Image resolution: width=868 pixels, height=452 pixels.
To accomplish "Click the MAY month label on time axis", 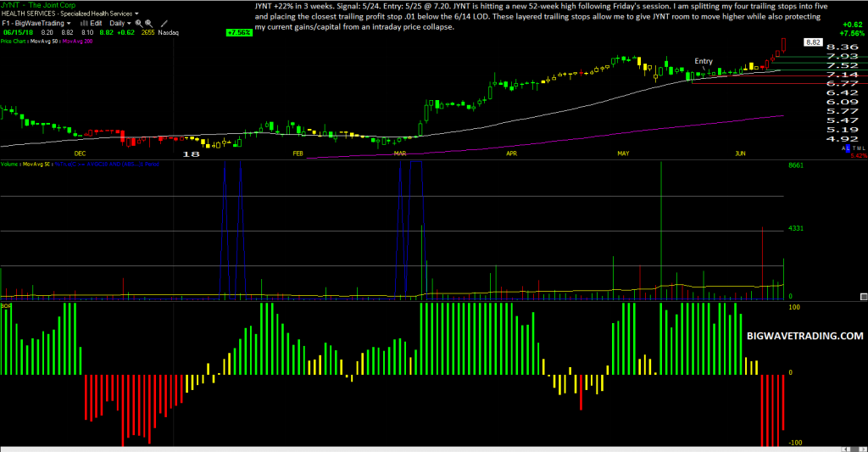I will point(623,153).
